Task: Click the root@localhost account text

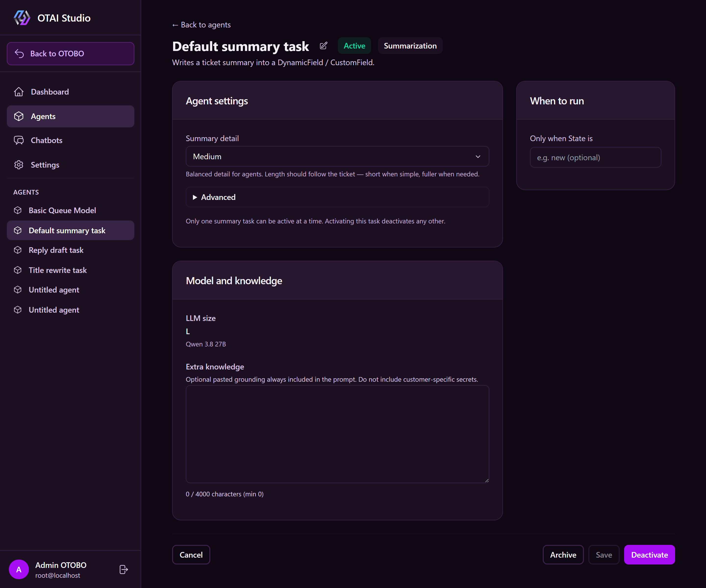Action: [58, 575]
